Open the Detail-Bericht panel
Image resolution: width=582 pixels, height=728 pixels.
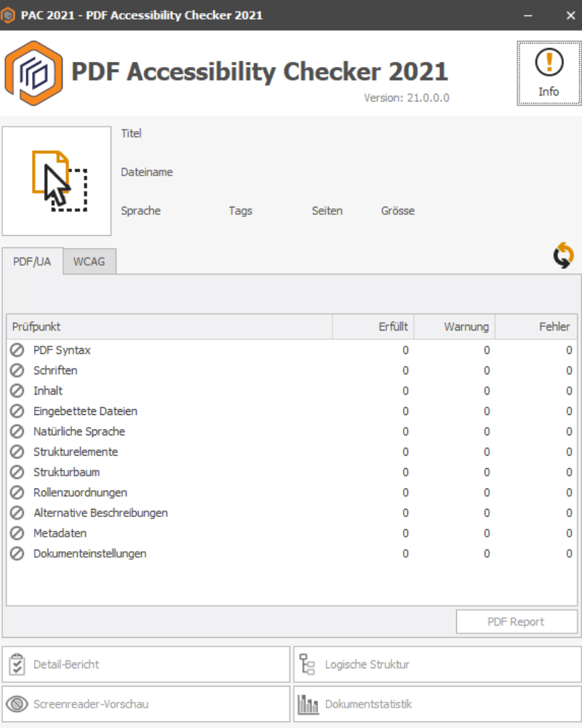point(145,663)
